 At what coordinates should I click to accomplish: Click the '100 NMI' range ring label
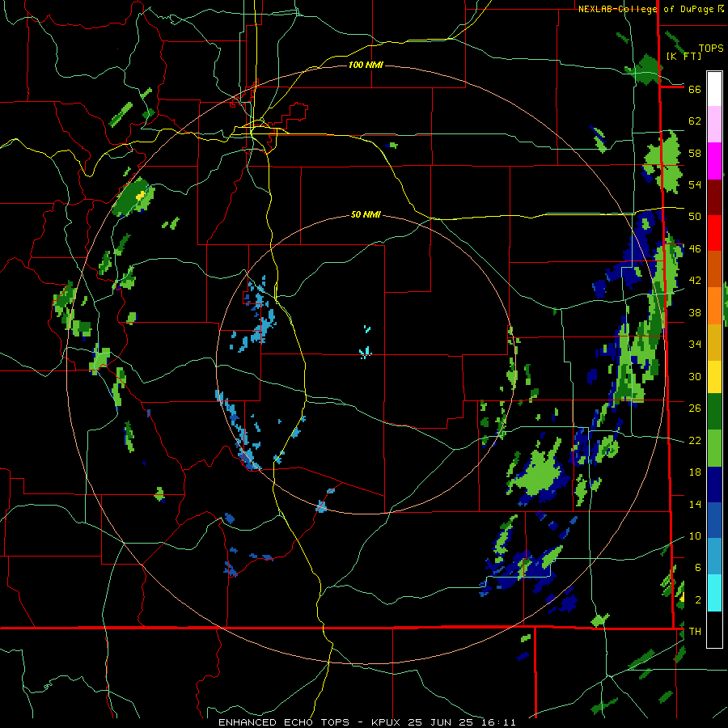366,65
